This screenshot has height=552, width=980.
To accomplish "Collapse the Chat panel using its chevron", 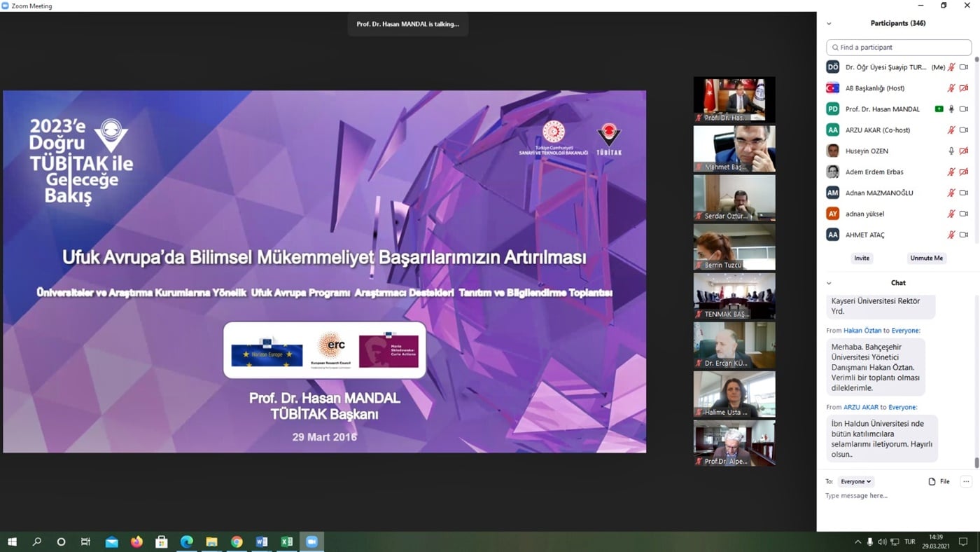I will point(829,283).
